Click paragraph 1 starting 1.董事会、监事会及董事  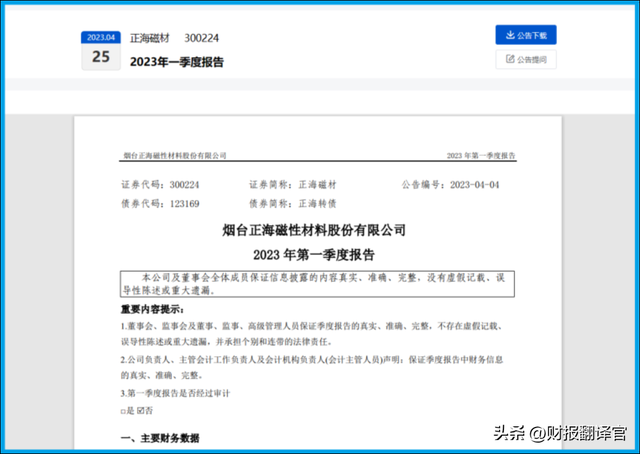(312, 334)
